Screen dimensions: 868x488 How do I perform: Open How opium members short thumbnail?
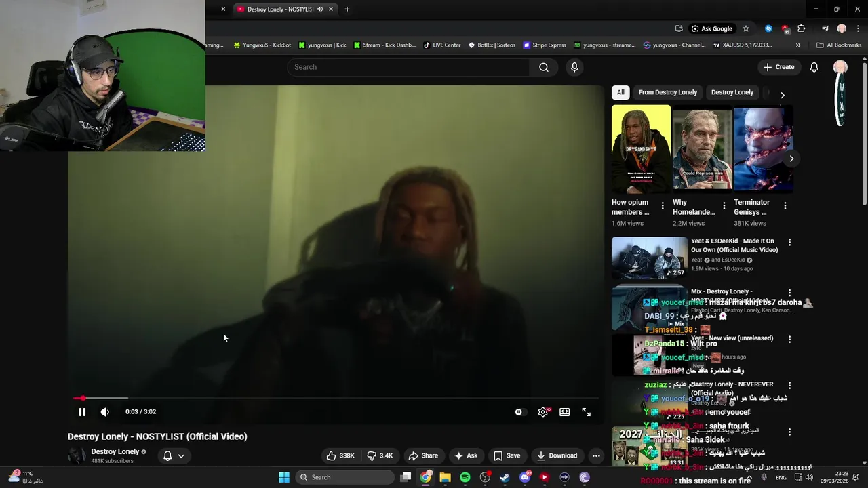point(641,148)
